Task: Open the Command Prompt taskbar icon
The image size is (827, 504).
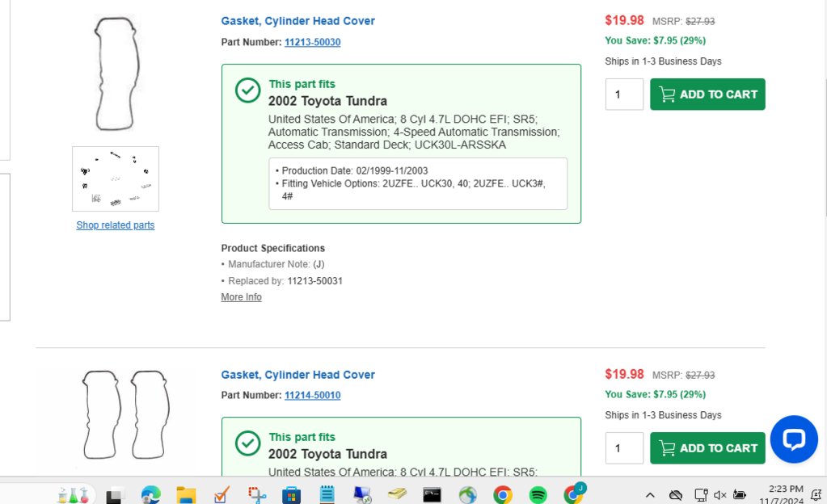Action: coord(432,494)
